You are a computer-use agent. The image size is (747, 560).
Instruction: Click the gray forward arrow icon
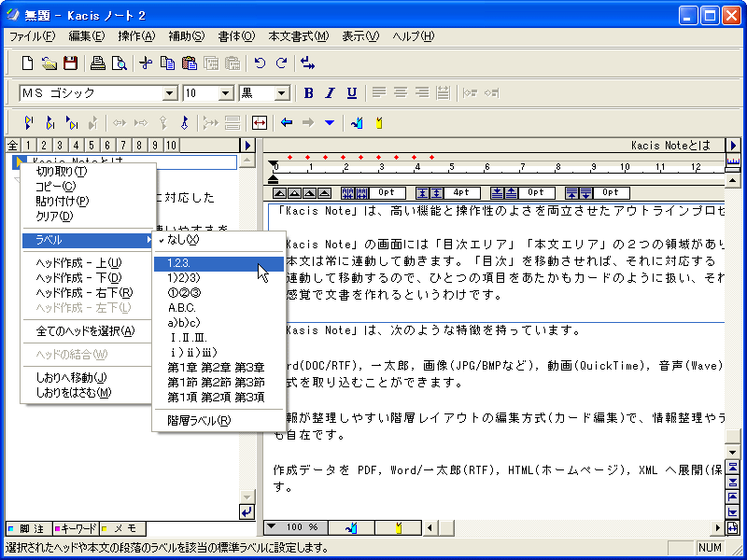[308, 123]
